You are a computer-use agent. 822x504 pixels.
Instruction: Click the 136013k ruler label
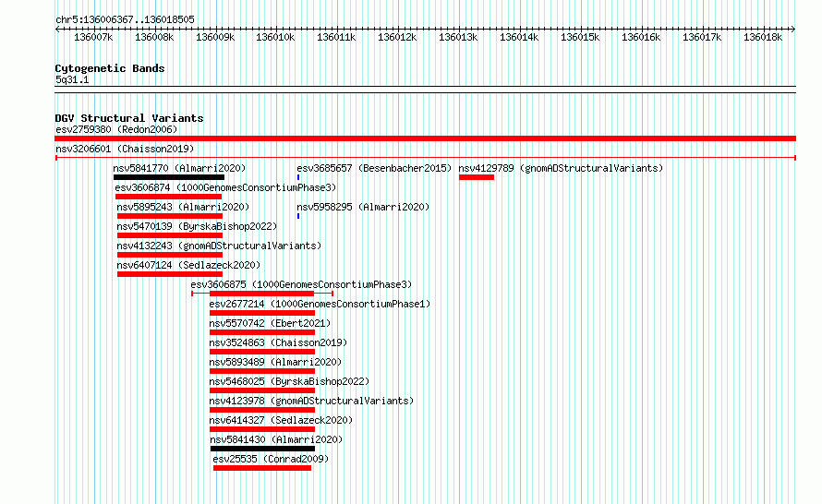(458, 37)
